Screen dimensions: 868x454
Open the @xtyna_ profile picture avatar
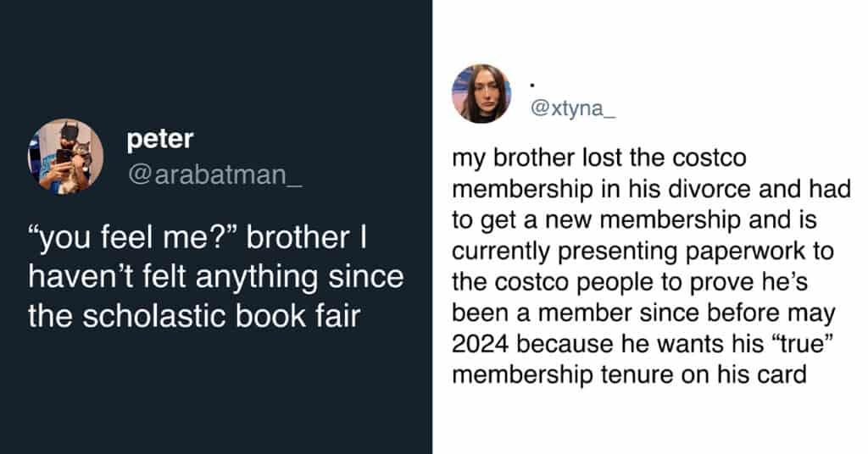(x=481, y=93)
